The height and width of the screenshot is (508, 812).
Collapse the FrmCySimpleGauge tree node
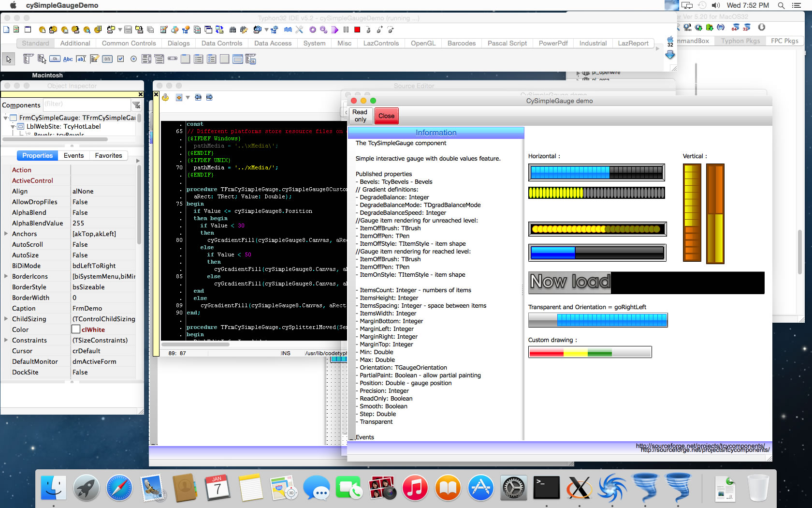point(5,118)
